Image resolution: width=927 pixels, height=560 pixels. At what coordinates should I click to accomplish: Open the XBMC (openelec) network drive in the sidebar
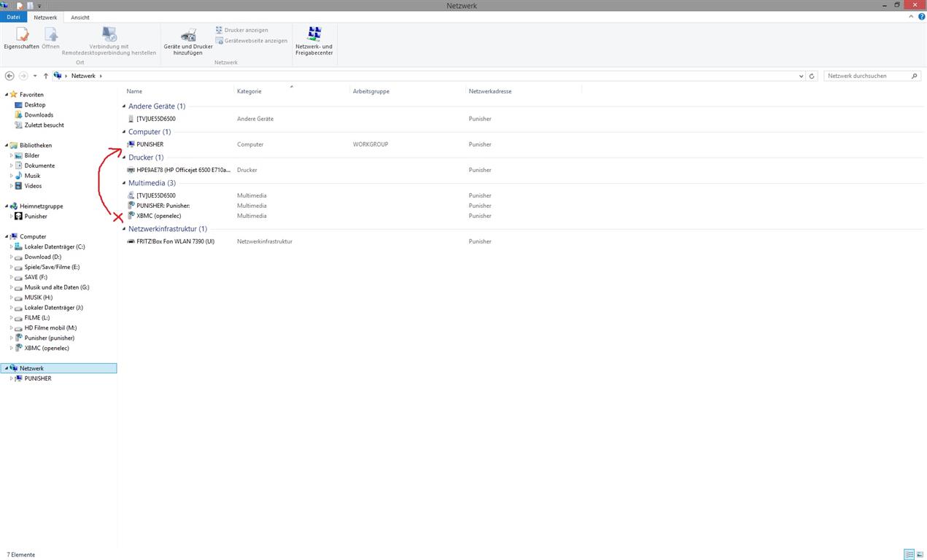coord(46,349)
